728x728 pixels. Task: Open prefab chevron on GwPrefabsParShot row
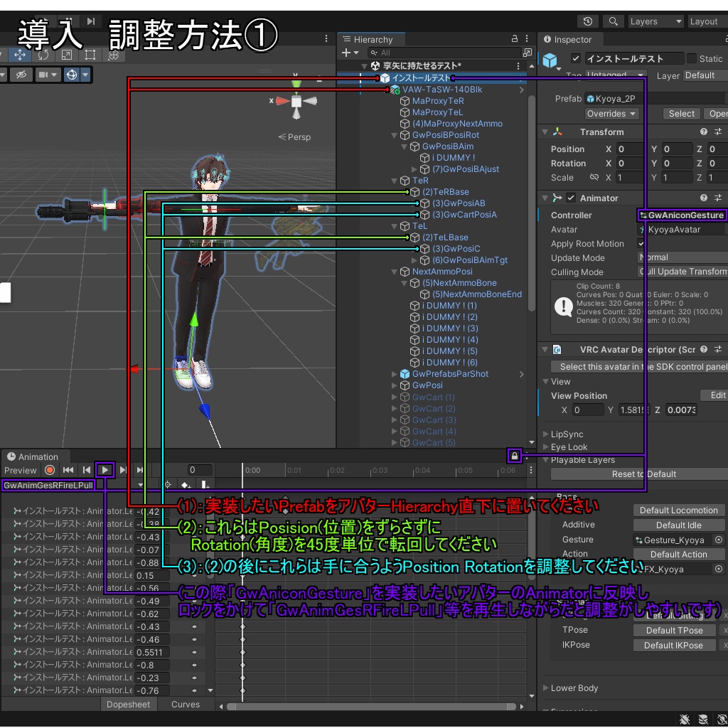(522, 374)
